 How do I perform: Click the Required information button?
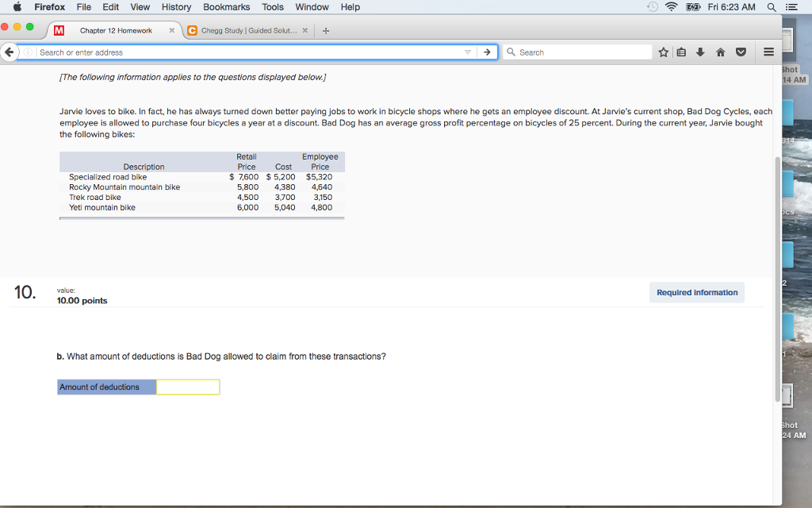(x=697, y=292)
